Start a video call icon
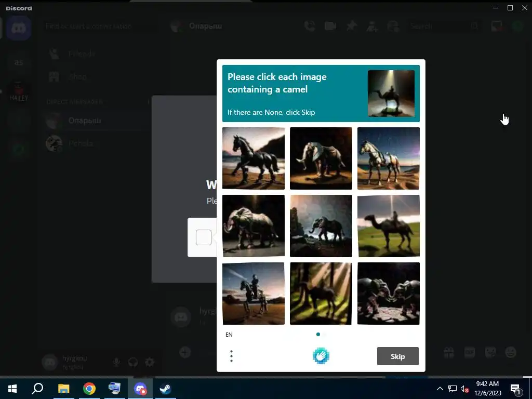 (x=330, y=26)
